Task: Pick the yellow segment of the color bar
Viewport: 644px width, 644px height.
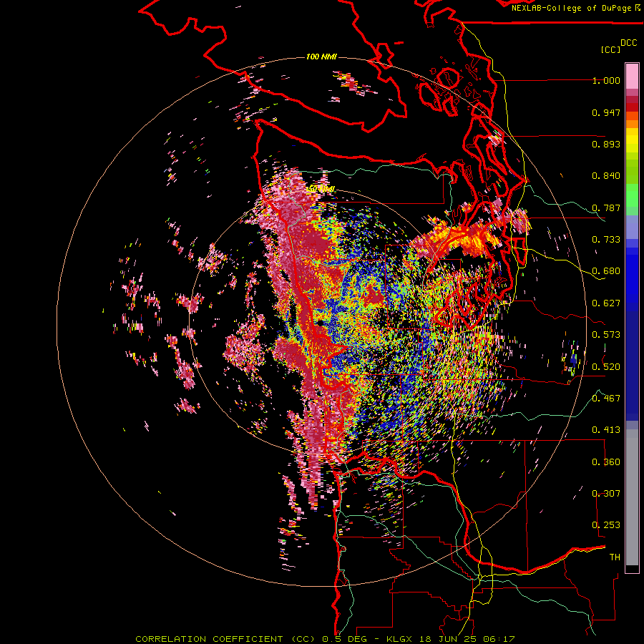Action: [x=632, y=141]
